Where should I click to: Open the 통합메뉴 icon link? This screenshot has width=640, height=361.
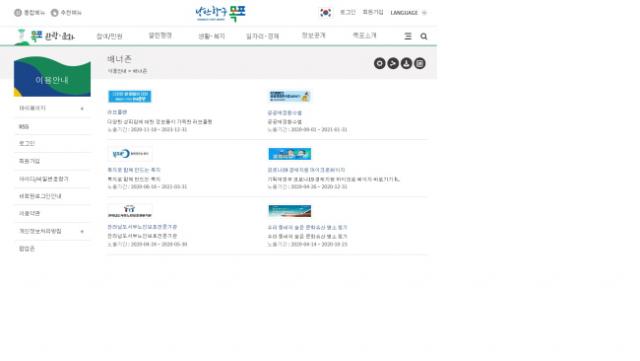(x=29, y=13)
